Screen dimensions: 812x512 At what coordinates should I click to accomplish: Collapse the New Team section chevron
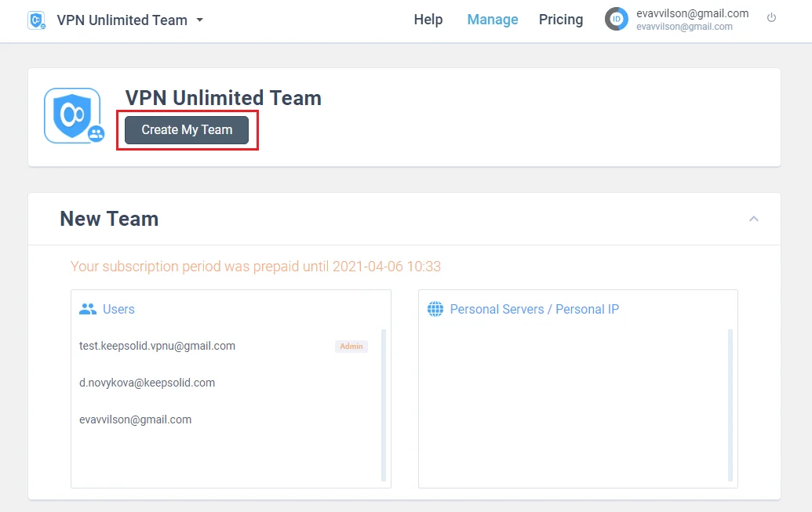click(x=754, y=219)
